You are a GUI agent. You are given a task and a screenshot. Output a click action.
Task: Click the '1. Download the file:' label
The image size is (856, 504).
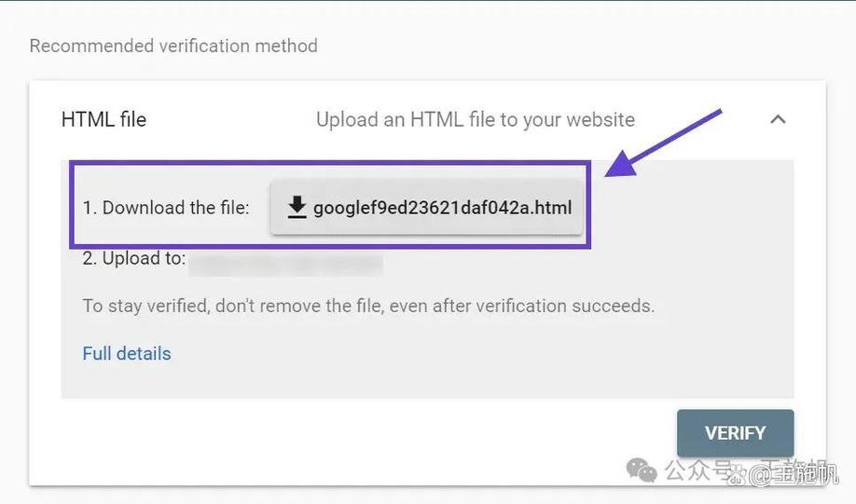coord(166,208)
